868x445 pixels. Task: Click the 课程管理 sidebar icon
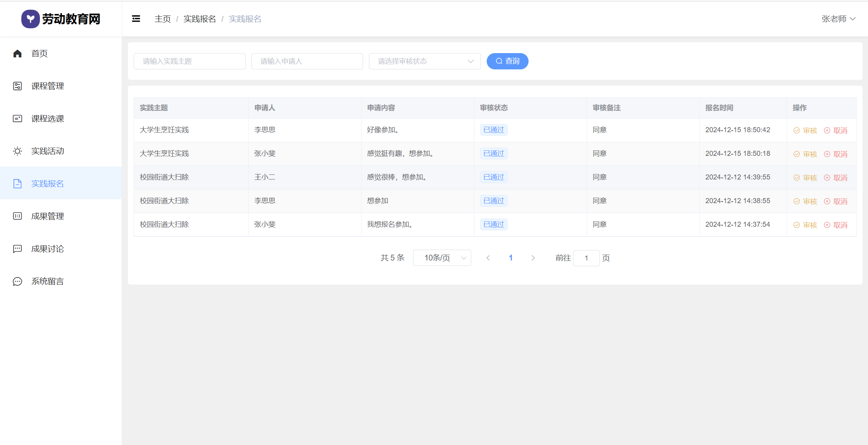click(17, 86)
